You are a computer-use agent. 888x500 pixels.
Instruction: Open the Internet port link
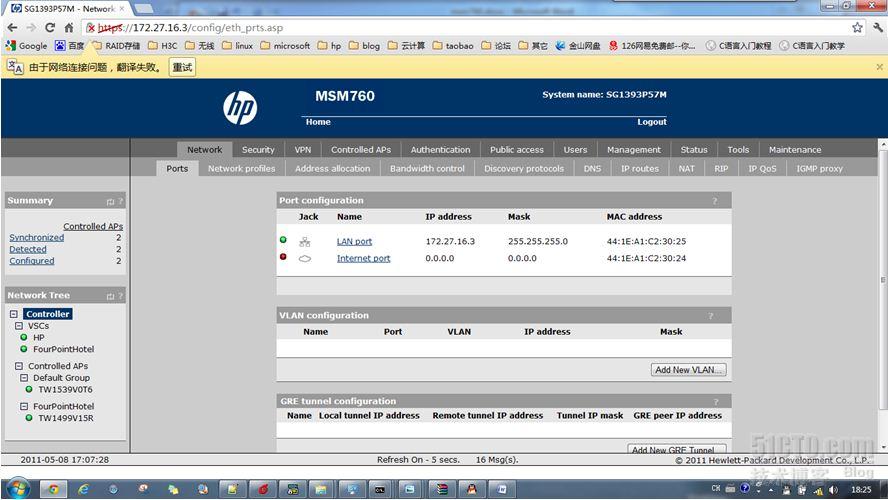coord(364,258)
